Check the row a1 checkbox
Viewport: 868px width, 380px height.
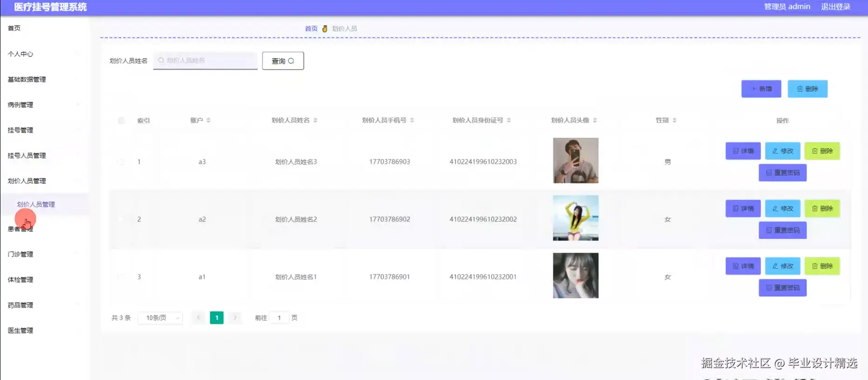tap(121, 276)
